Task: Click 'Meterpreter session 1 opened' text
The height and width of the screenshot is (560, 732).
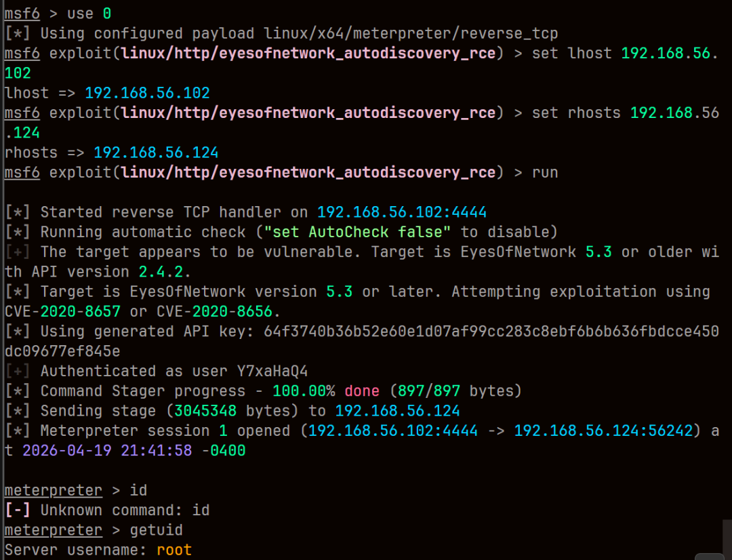Action: coord(165,431)
